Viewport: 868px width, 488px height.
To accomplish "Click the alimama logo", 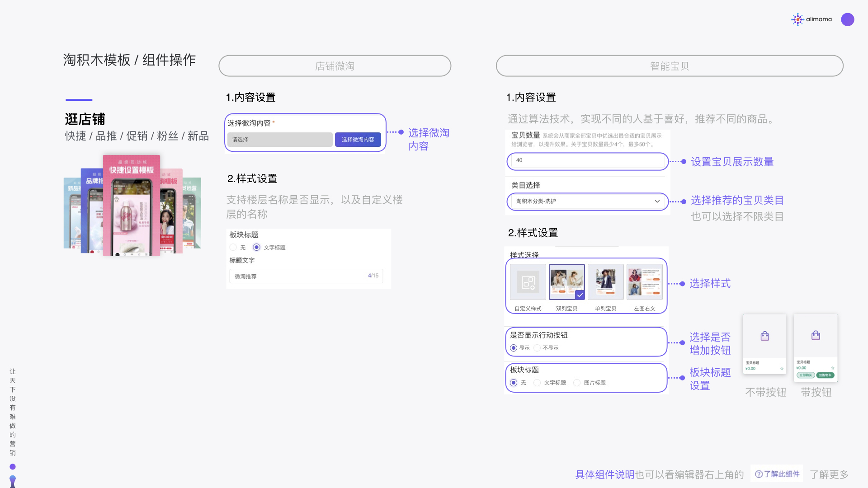I will tap(811, 19).
